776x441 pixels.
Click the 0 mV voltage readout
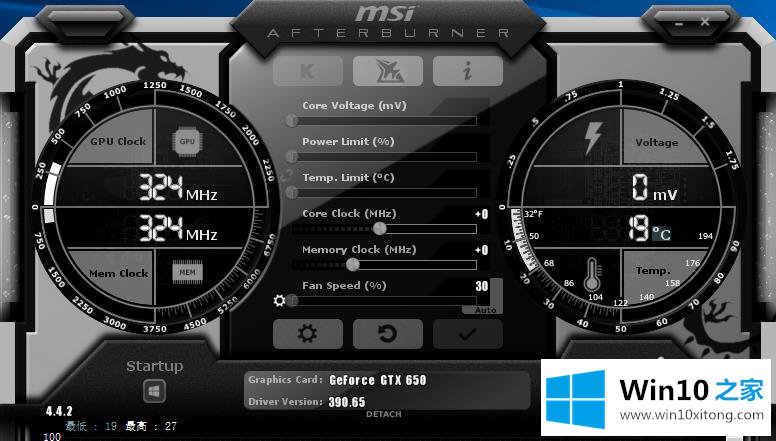point(654,188)
